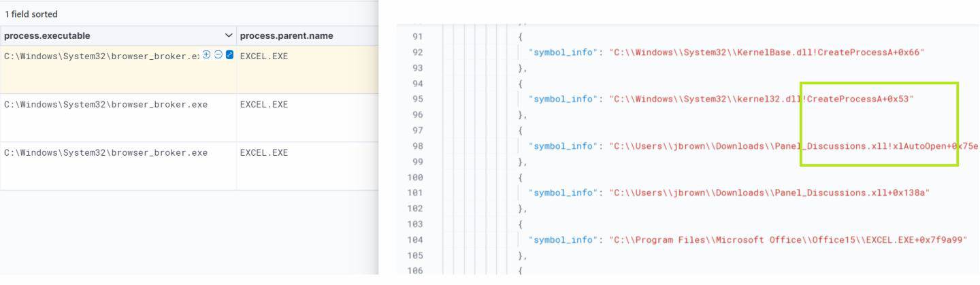Click the filter-in plus icon in first row
The width and height of the screenshot is (980, 285).
pos(207,55)
